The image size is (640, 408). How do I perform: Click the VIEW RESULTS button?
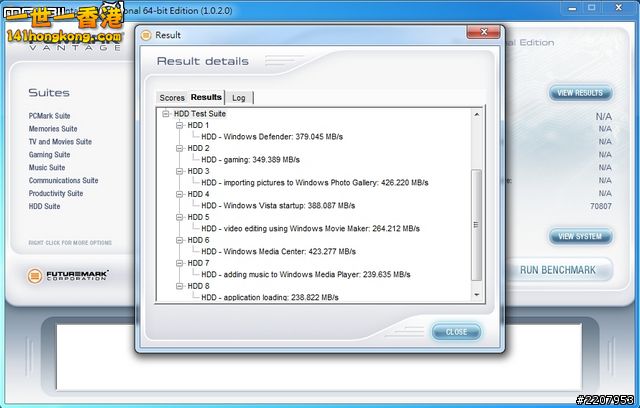click(580, 93)
